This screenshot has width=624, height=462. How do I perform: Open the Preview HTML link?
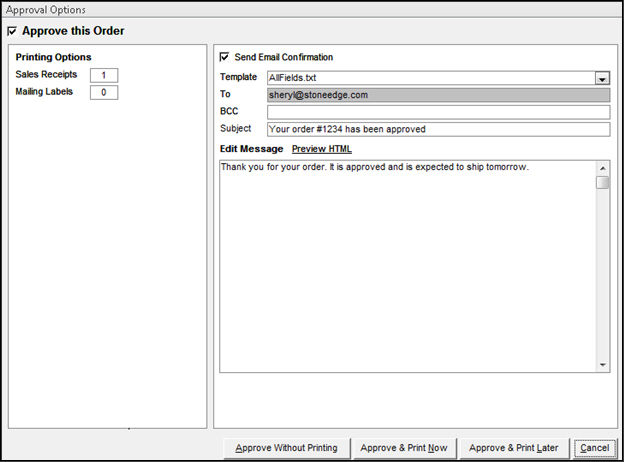point(321,149)
